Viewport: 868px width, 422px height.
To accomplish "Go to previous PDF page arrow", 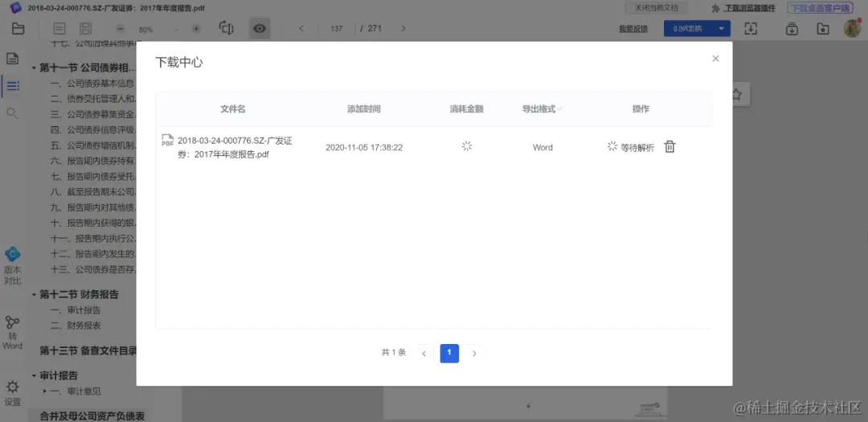I will (x=301, y=29).
